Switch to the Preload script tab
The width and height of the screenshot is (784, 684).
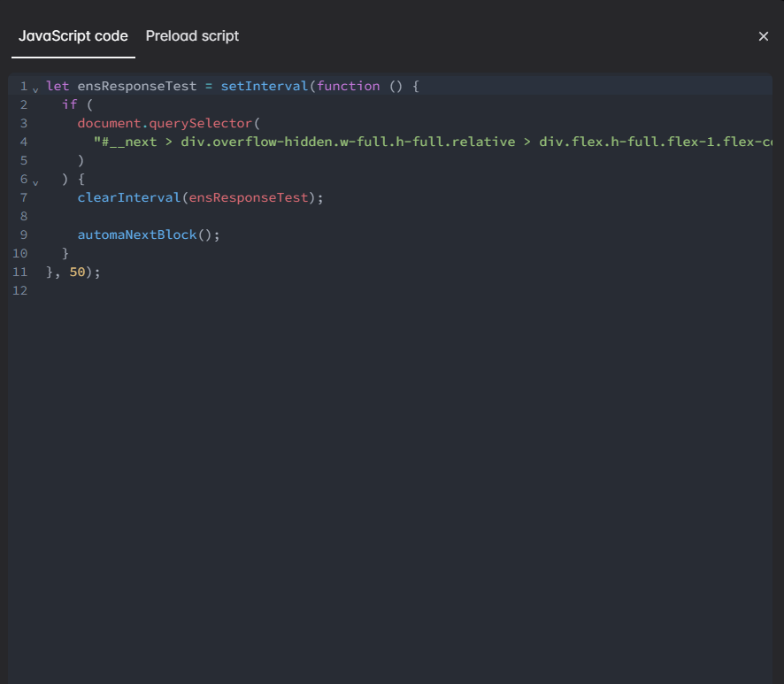point(192,36)
